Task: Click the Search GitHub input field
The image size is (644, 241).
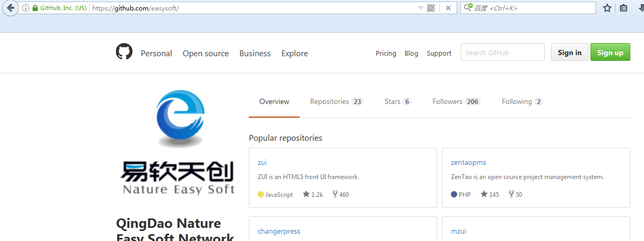Action: (x=502, y=53)
